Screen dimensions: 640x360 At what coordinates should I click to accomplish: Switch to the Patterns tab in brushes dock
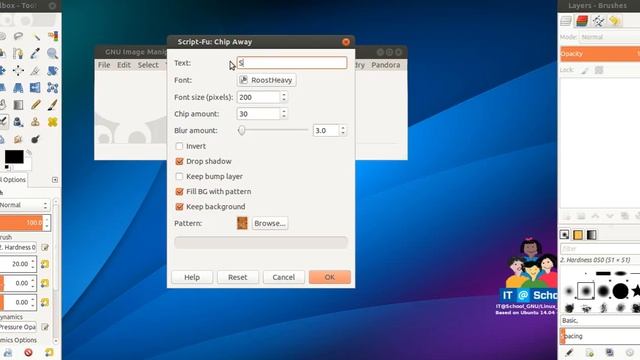pyautogui.click(x=578, y=235)
